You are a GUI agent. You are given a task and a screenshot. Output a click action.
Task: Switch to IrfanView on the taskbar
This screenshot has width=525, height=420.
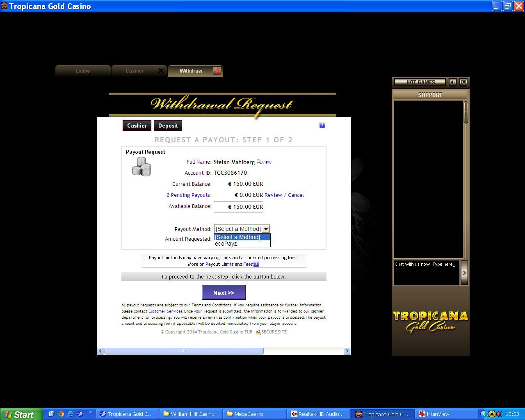[x=446, y=414]
